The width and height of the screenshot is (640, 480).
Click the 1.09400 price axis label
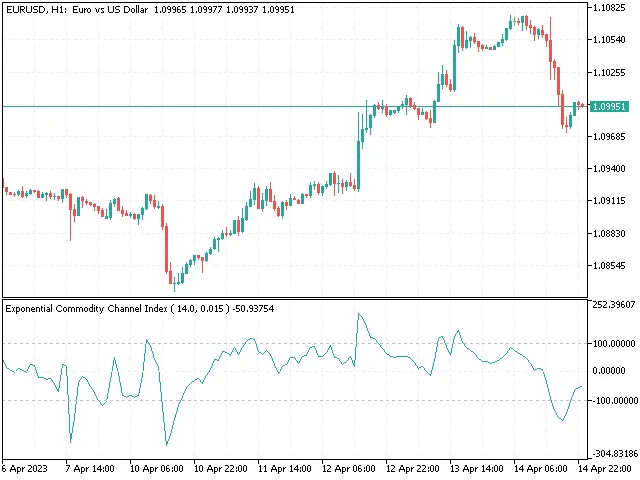pyautogui.click(x=609, y=168)
